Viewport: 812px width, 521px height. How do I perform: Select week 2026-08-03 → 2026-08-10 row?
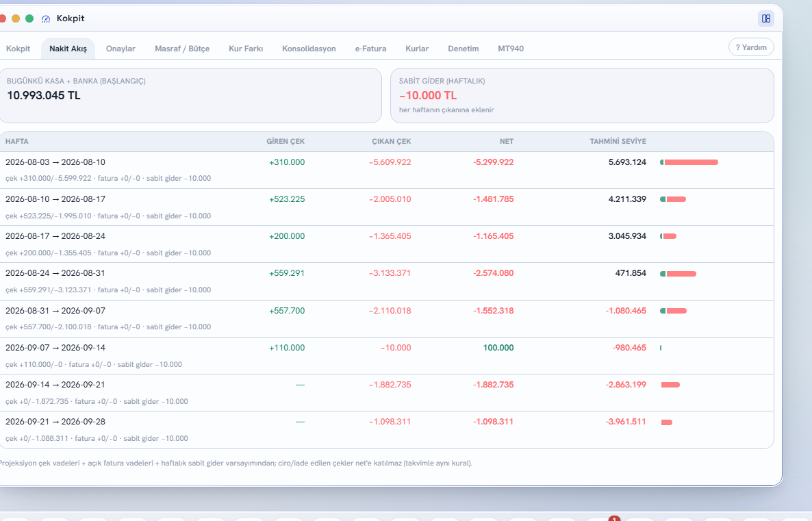pos(387,170)
